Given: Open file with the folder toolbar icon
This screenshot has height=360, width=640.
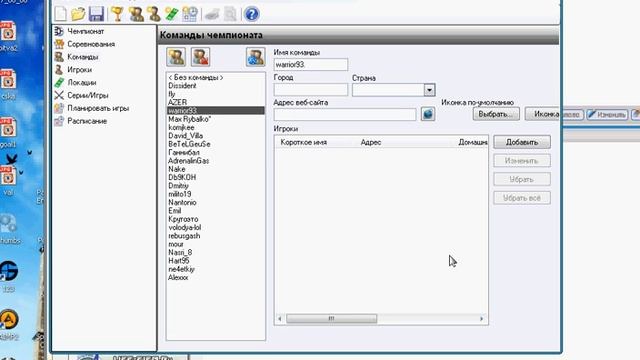Looking at the screenshot, I should pos(78,14).
